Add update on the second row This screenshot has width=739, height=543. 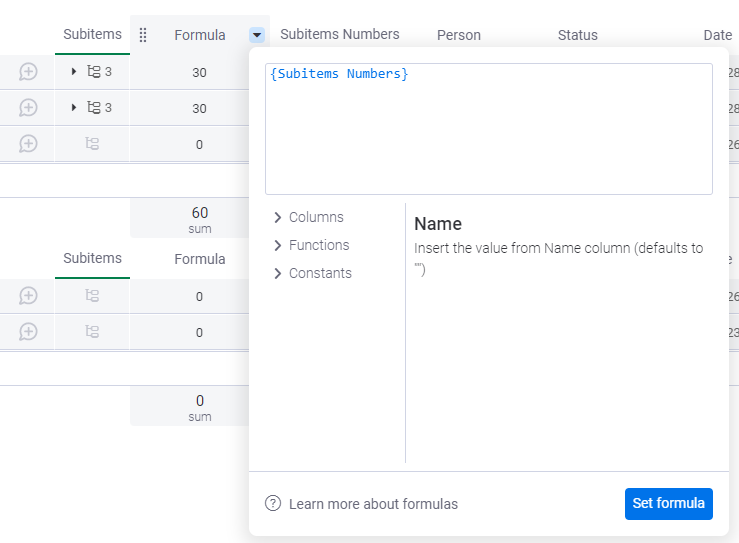pyautogui.click(x=28, y=108)
